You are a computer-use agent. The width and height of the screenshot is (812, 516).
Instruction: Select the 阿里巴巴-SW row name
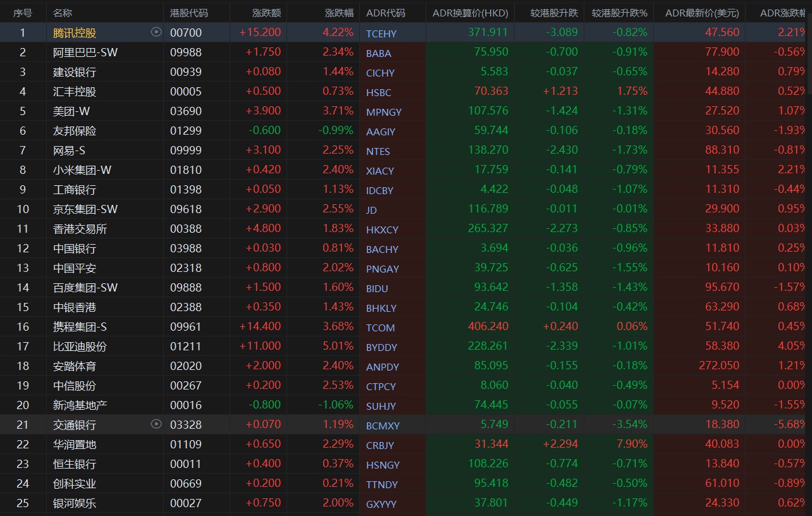(85, 52)
